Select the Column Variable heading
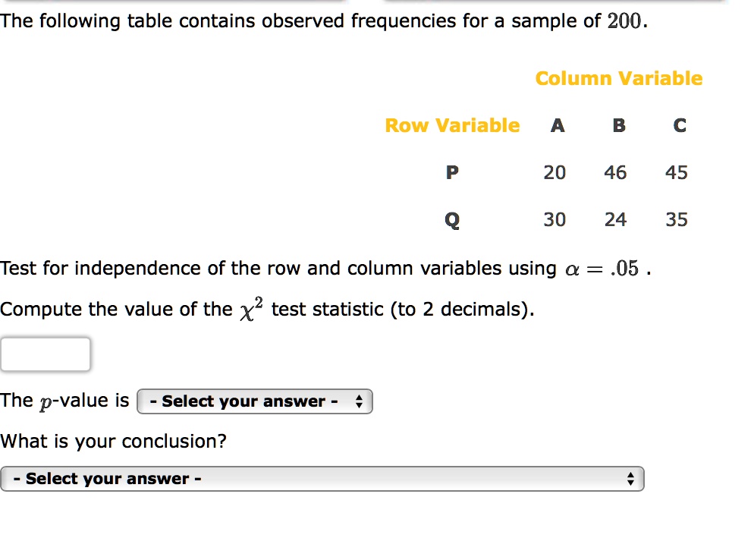Screen dimensions: 754x560 [x=619, y=78]
